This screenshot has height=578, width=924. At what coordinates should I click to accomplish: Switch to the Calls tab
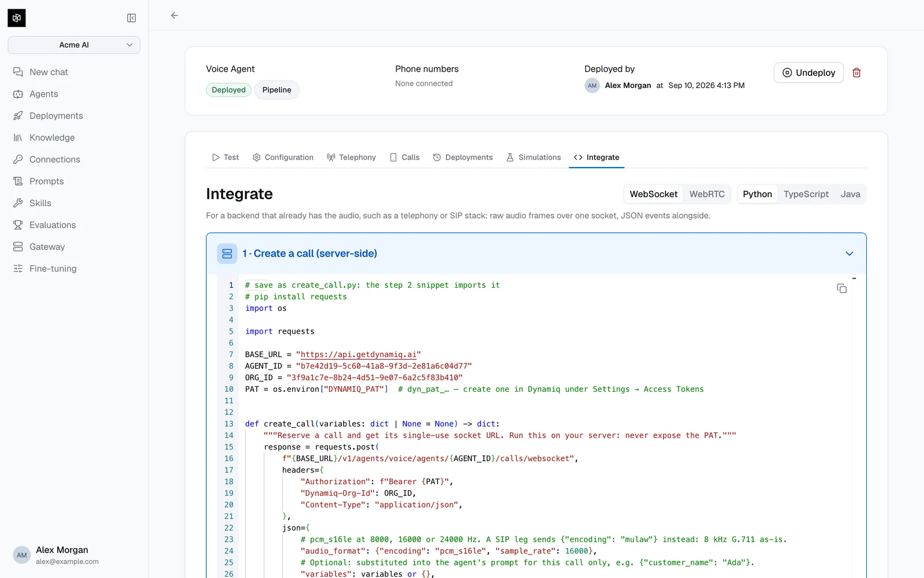pos(405,157)
